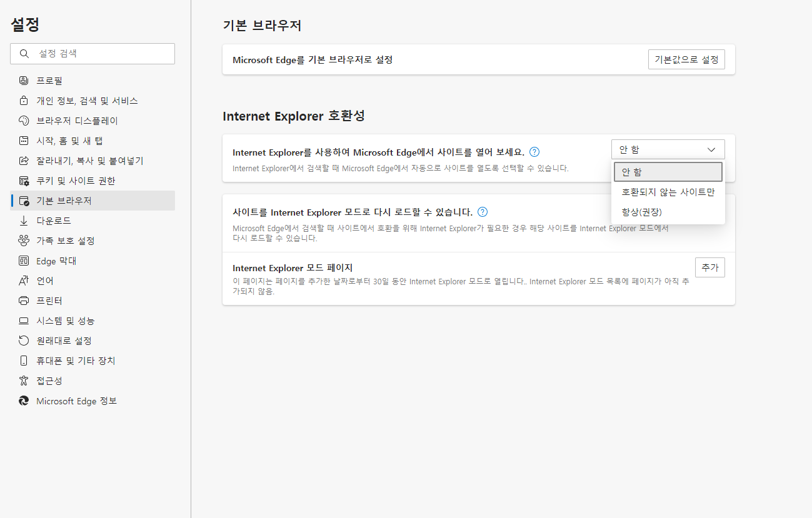812x518 pixels.
Task: Click the default browser sidebar icon
Action: [x=24, y=201]
